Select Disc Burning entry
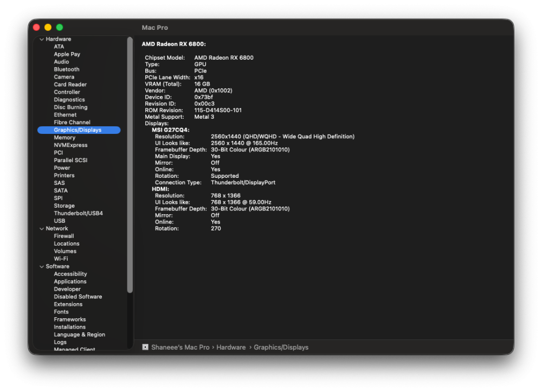542x392 pixels. tap(70, 107)
